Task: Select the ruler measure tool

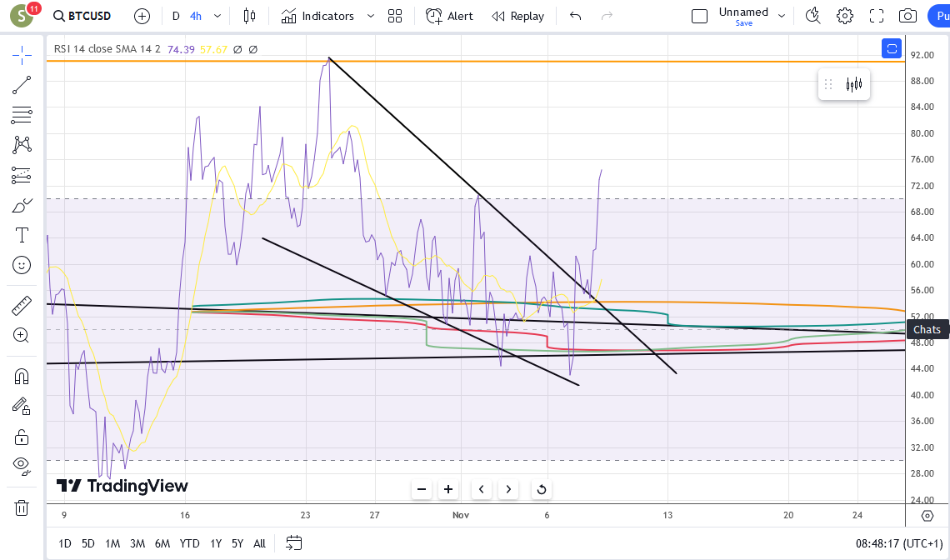Action: pyautogui.click(x=22, y=306)
